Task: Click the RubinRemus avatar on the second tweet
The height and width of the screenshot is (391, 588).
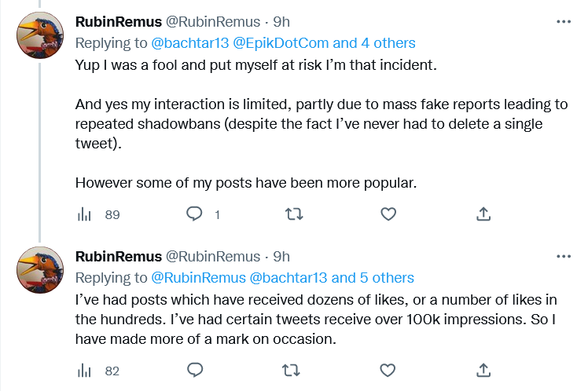Action: click(40, 270)
